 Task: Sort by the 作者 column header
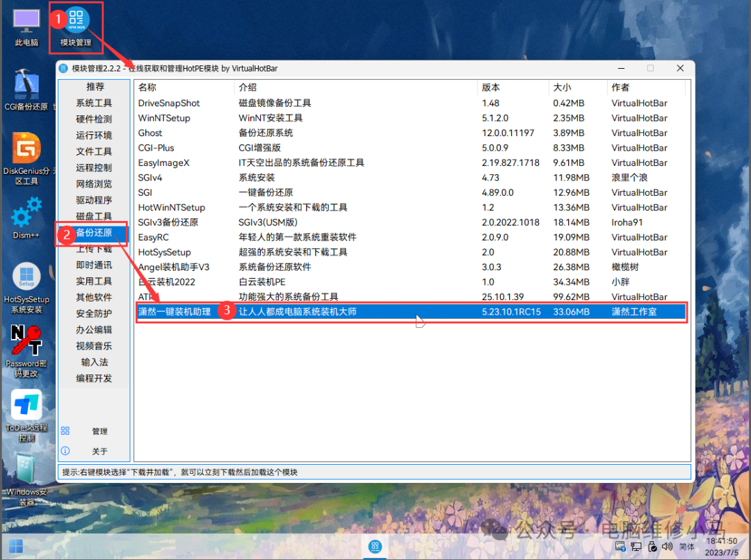647,87
